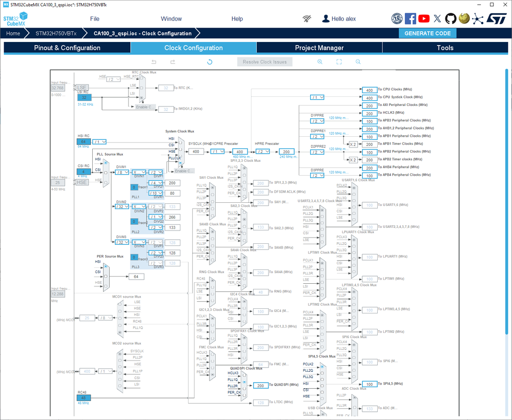Open the D2PPRE1 /2 dropdown

[x=317, y=136]
